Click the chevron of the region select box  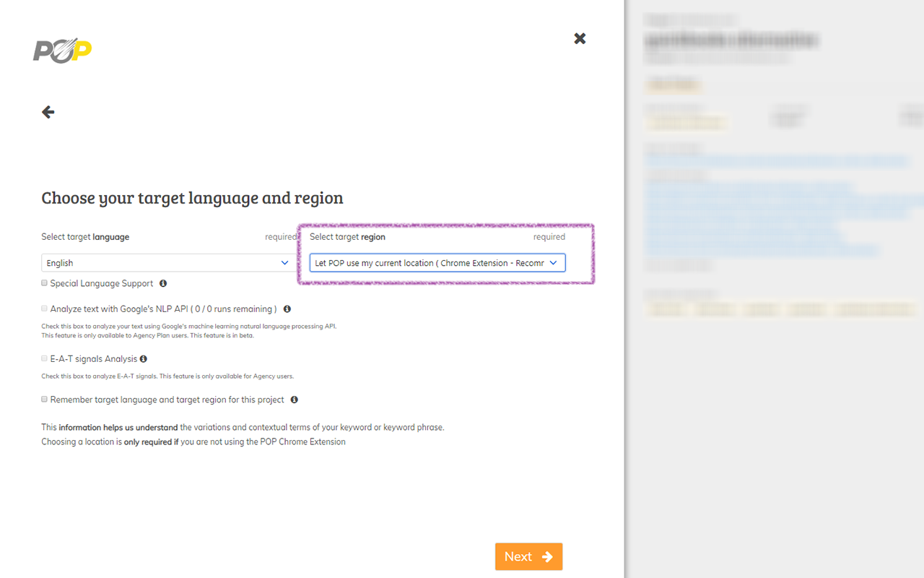554,263
